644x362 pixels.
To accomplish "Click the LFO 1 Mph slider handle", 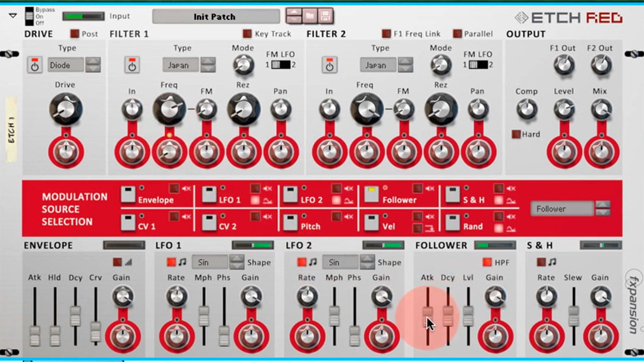I will point(204,316).
